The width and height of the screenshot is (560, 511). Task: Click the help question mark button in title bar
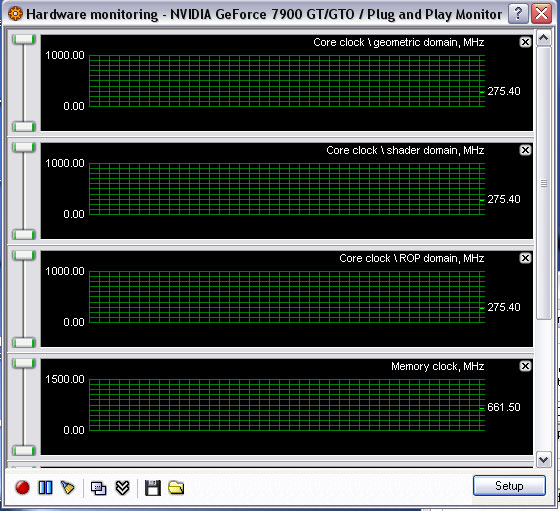tap(518, 14)
